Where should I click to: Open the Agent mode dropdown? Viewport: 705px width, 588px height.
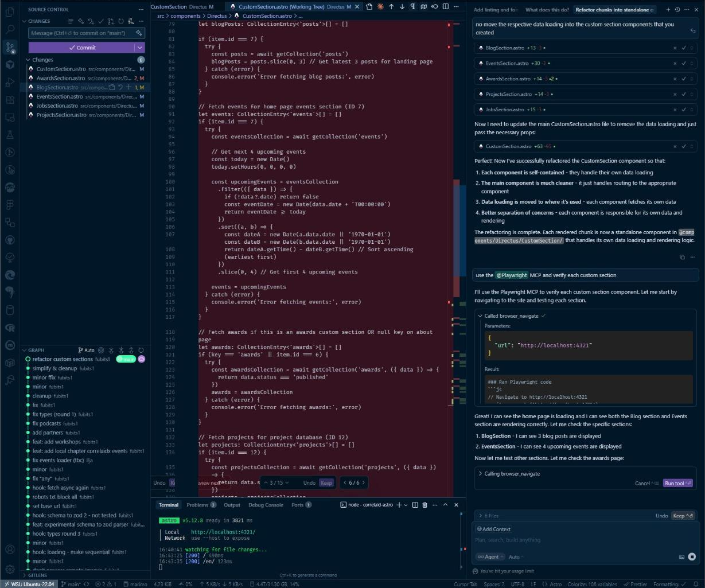490,556
